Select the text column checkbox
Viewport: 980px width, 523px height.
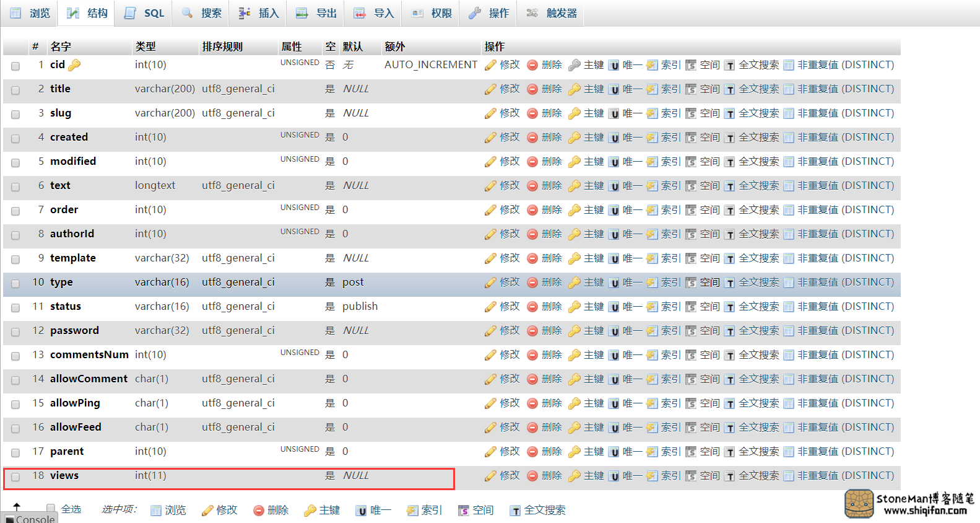tap(15, 187)
